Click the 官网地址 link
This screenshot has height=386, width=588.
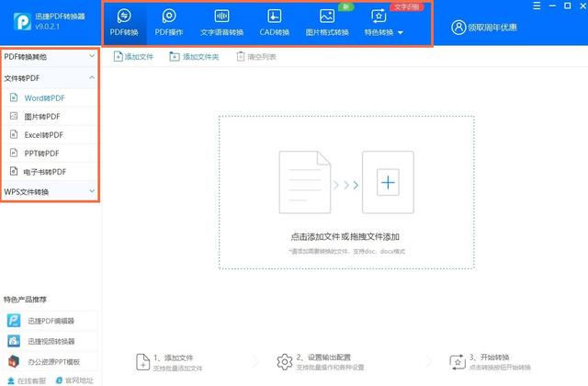pos(74,380)
